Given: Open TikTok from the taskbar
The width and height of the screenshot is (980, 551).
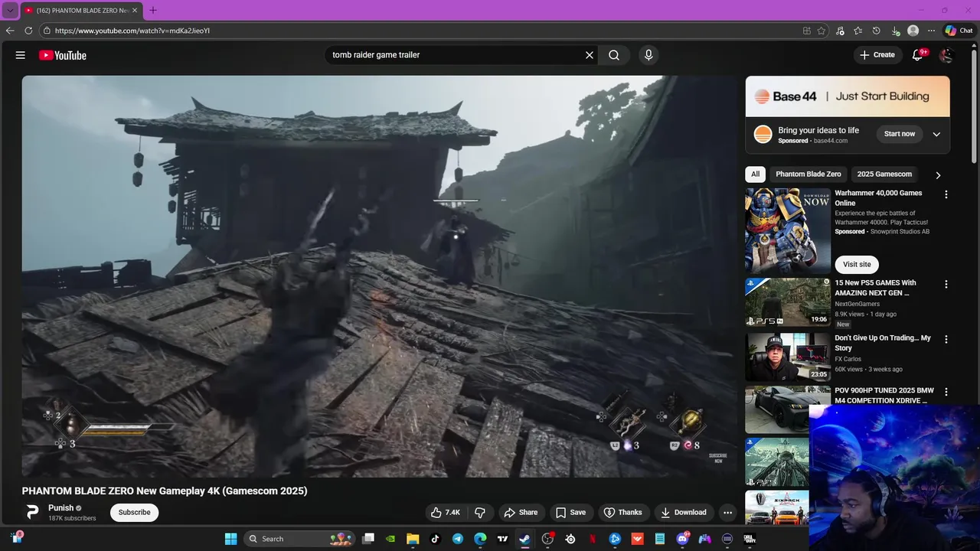Looking at the screenshot, I should pos(435,539).
